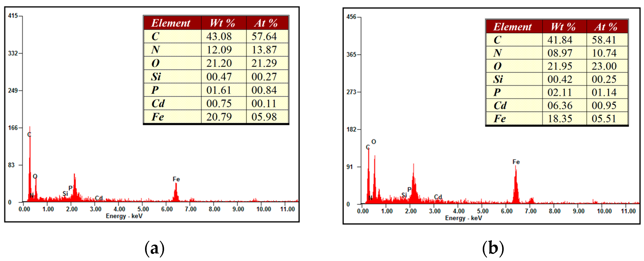Click the Element header in table (a)
The width and height of the screenshot is (644, 261).
point(171,23)
